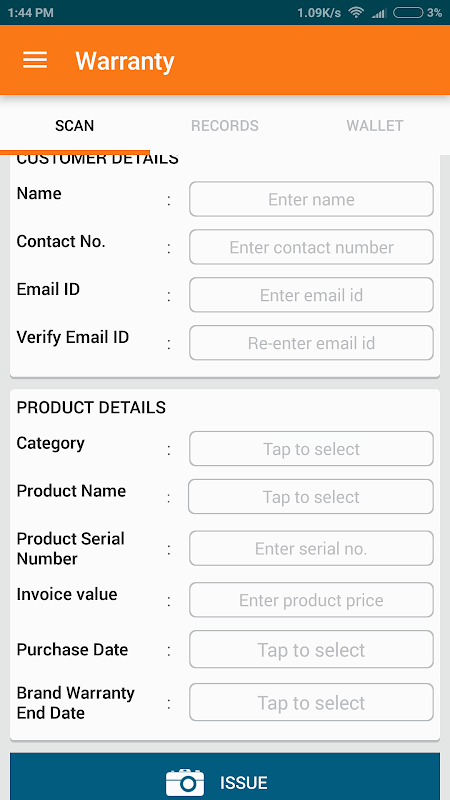
Task: Focus the contact number field
Action: pos(311,247)
